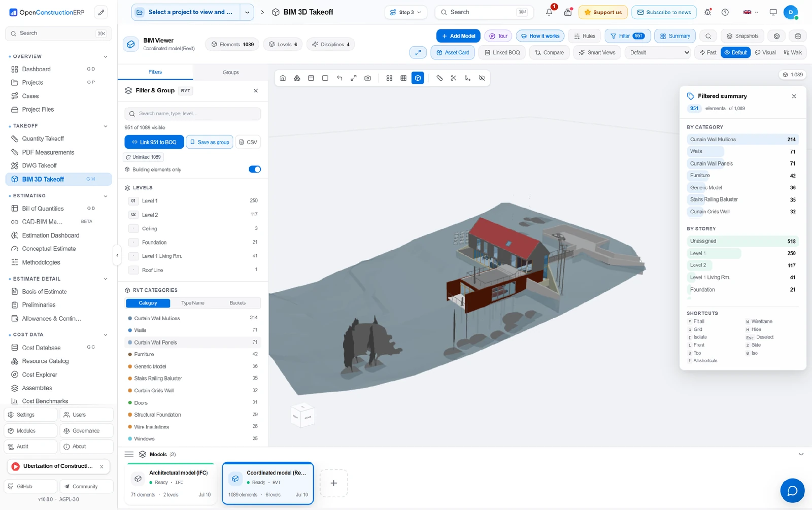Open the project selector dropdown arrow
The image size is (812, 510).
[247, 12]
